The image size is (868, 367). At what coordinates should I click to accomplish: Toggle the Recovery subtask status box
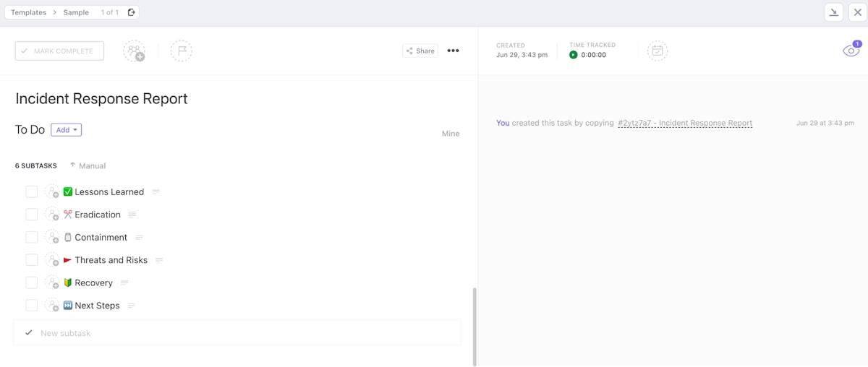[32, 282]
